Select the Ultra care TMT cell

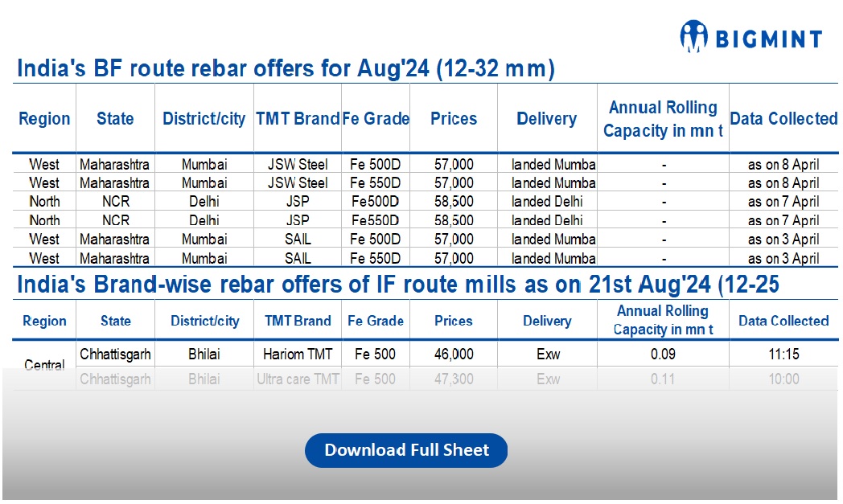pos(298,379)
